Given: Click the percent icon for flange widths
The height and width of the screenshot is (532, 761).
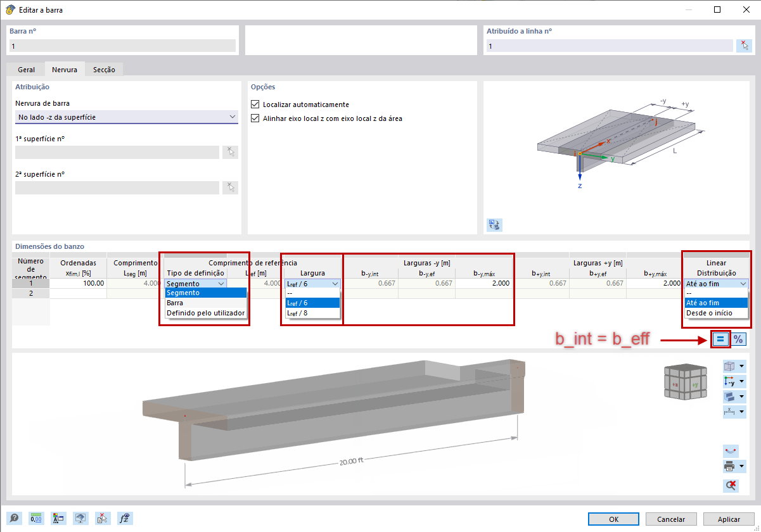Looking at the screenshot, I should coord(738,339).
